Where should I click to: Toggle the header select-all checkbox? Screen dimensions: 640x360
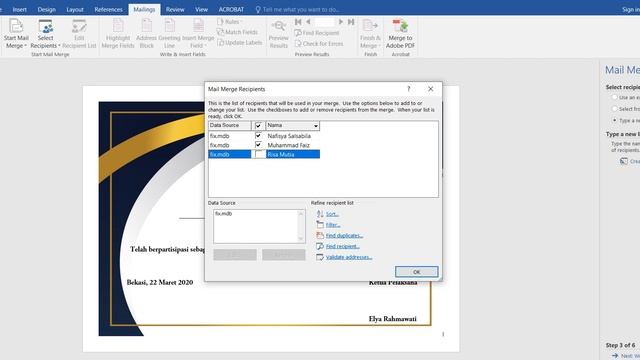[x=258, y=126]
